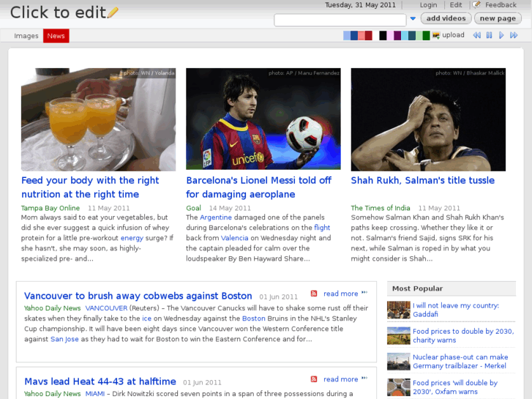Image resolution: width=532 pixels, height=399 pixels.
Task: Click arrows icon after Mavs 'read more'
Action: (x=364, y=378)
